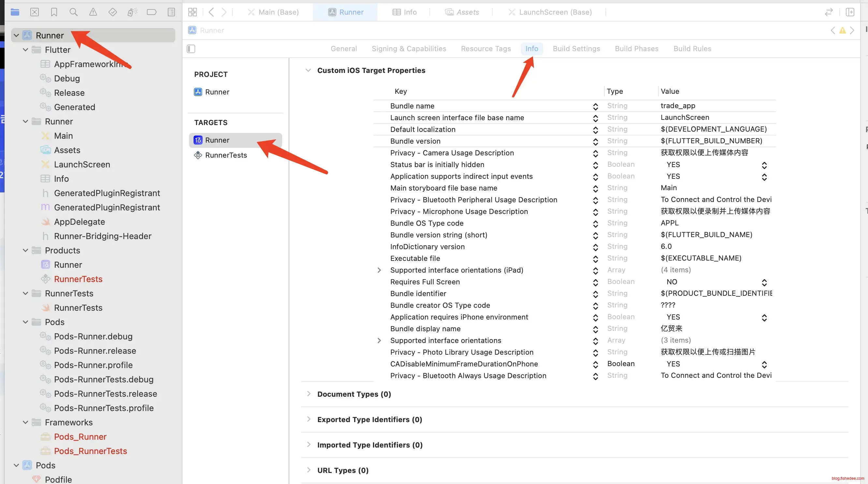Click the related items grid icon
868x484 pixels.
coord(193,12)
